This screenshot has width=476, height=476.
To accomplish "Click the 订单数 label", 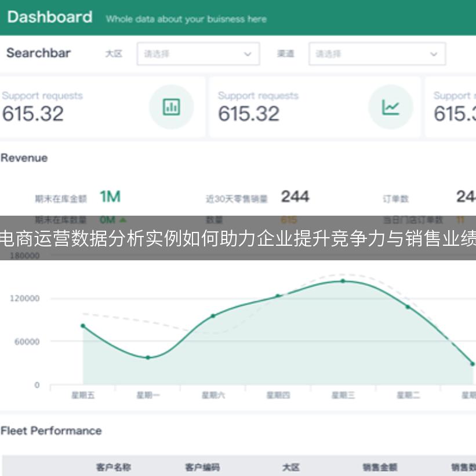I will (395, 199).
